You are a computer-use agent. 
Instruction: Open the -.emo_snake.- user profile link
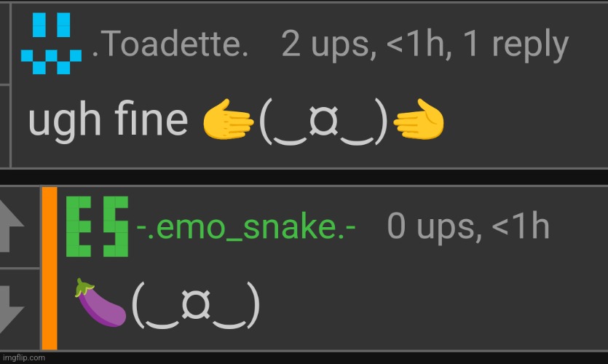point(246,227)
